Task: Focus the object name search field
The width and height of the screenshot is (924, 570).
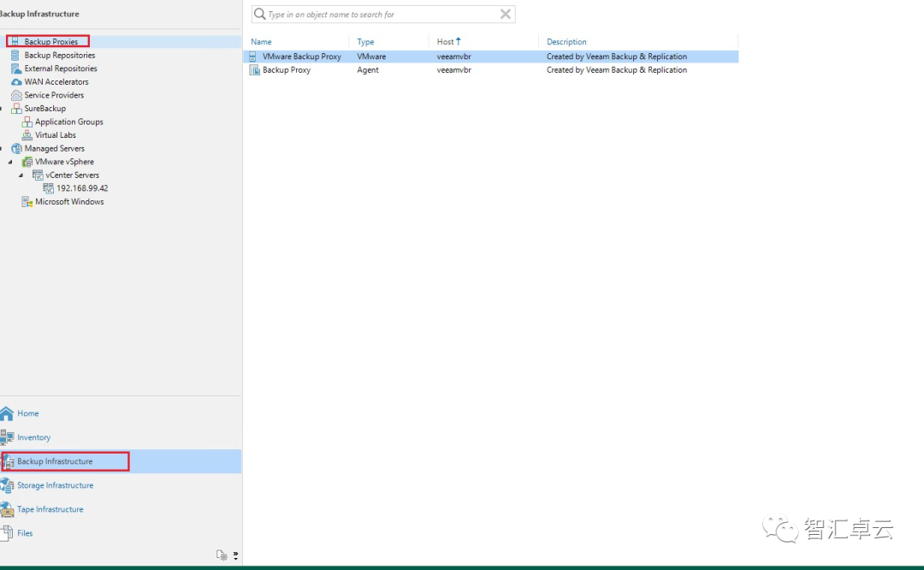Action: point(383,15)
